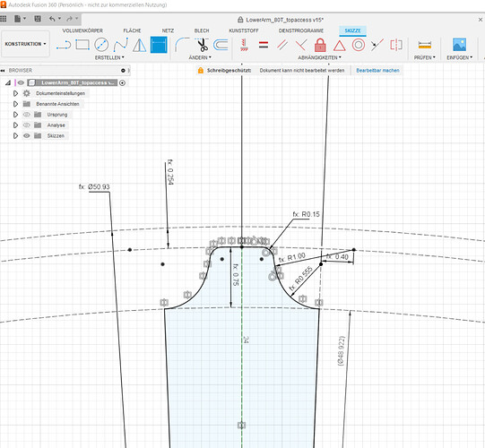485x448 pixels.
Task: Select the Concentric constraint icon
Action: pyautogui.click(x=359, y=45)
